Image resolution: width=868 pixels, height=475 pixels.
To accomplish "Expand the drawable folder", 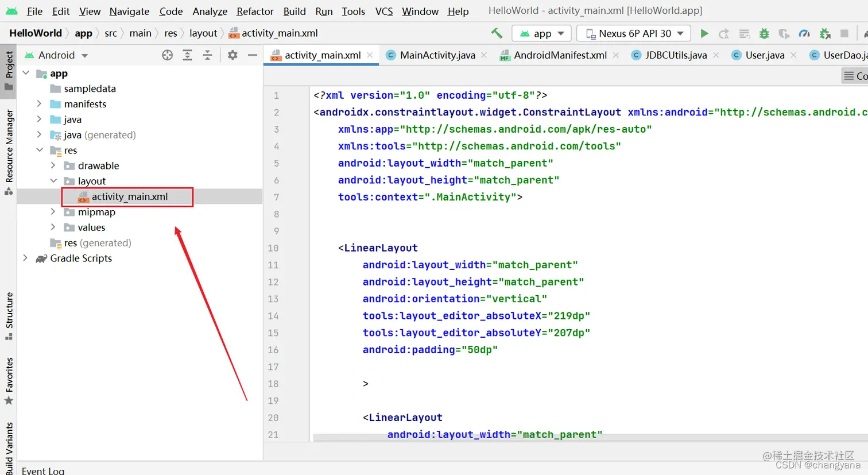I will tap(53, 165).
